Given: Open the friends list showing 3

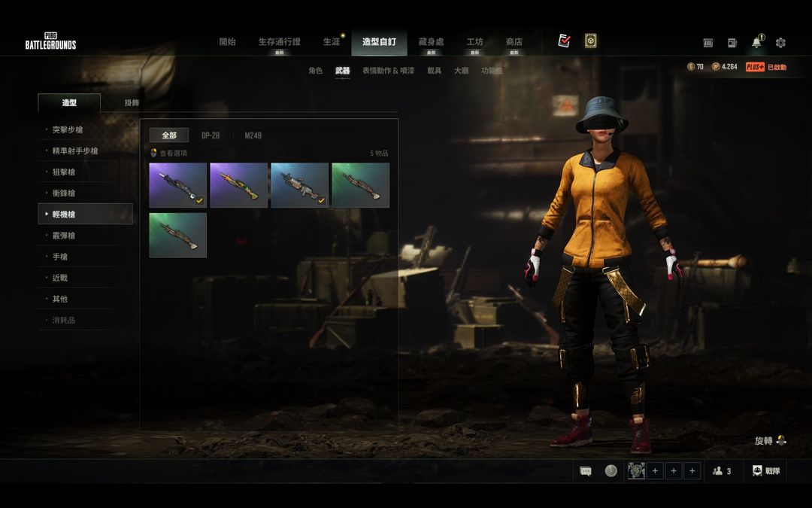Looking at the screenshot, I should tap(722, 470).
